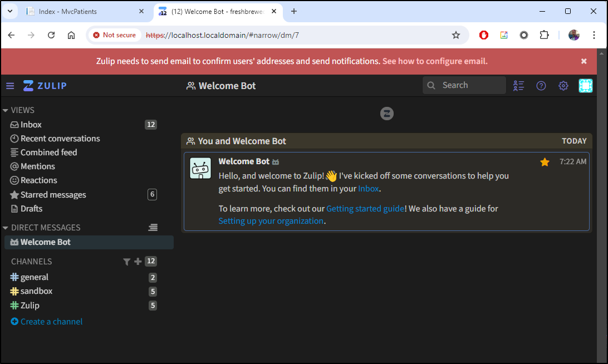Screen dimensions: 608x364
Task: Open the settings gear menu
Action: click(x=563, y=86)
